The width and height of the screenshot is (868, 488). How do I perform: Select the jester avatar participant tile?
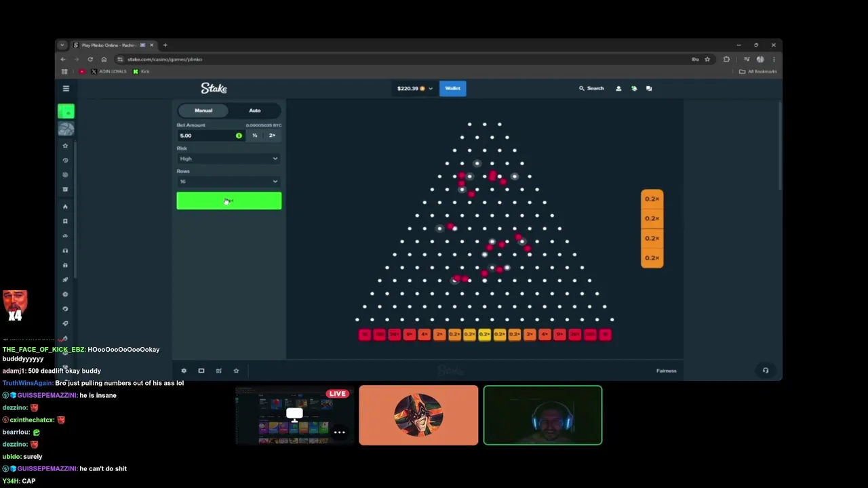pos(418,415)
